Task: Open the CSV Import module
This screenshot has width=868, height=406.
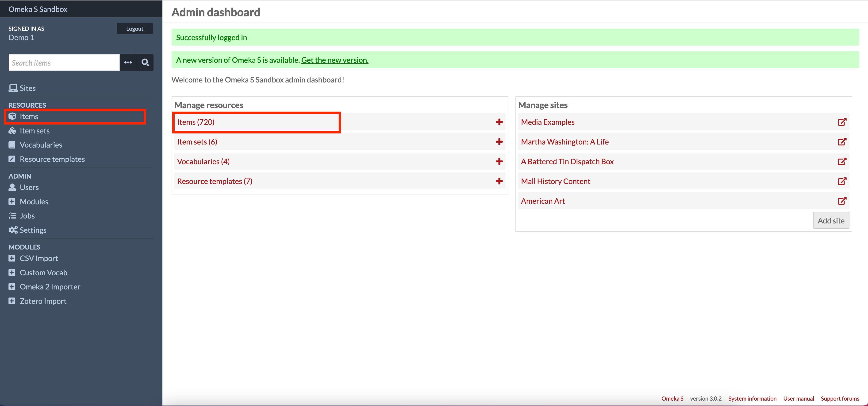Action: pos(38,258)
